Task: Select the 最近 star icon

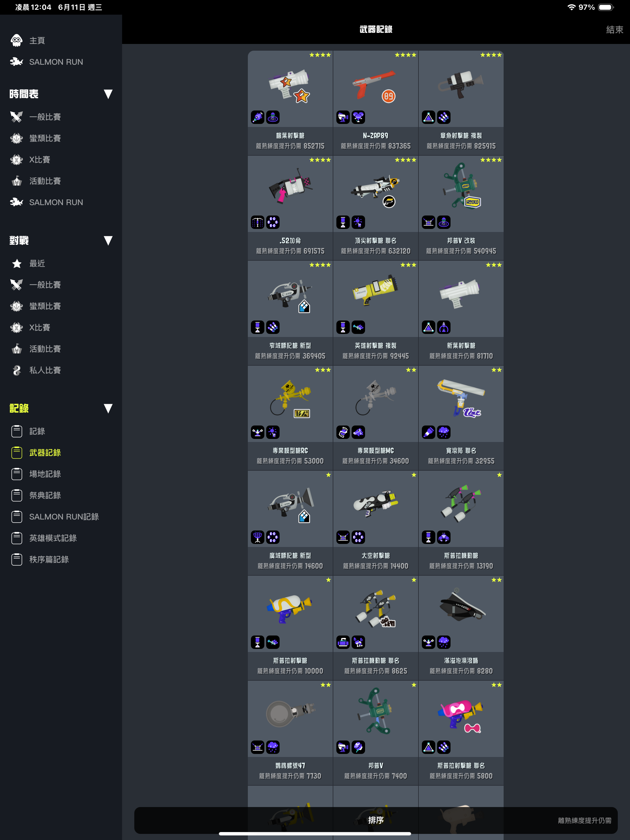Action: 16,263
